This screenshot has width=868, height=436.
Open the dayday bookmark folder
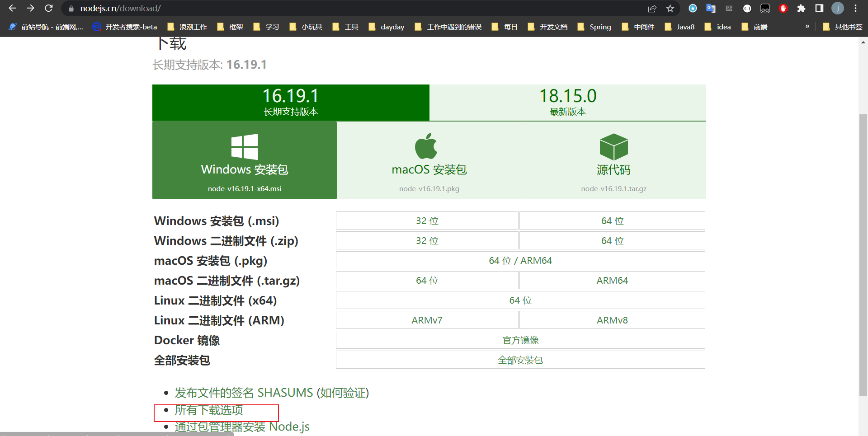(x=387, y=27)
